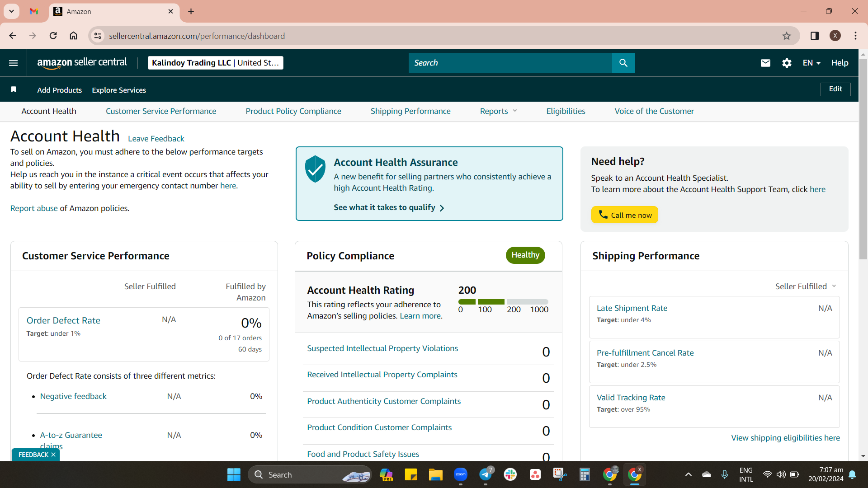The image size is (868, 488).
Task: Open Slack from the taskbar
Action: [510, 474]
